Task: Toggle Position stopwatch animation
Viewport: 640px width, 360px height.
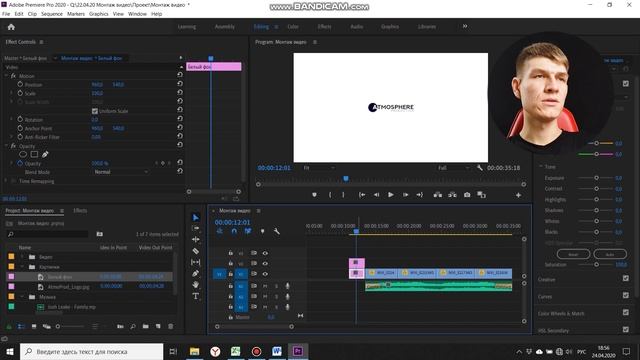Action: [20, 84]
